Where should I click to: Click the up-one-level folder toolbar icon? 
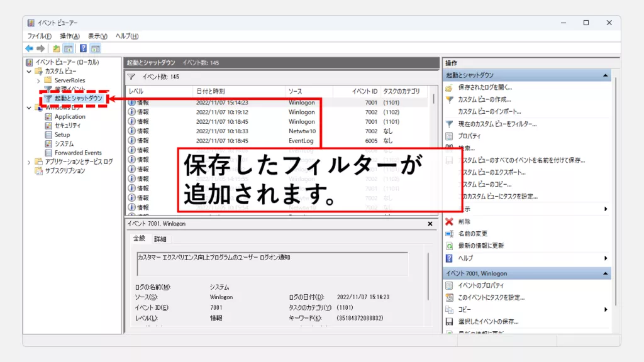[57, 48]
